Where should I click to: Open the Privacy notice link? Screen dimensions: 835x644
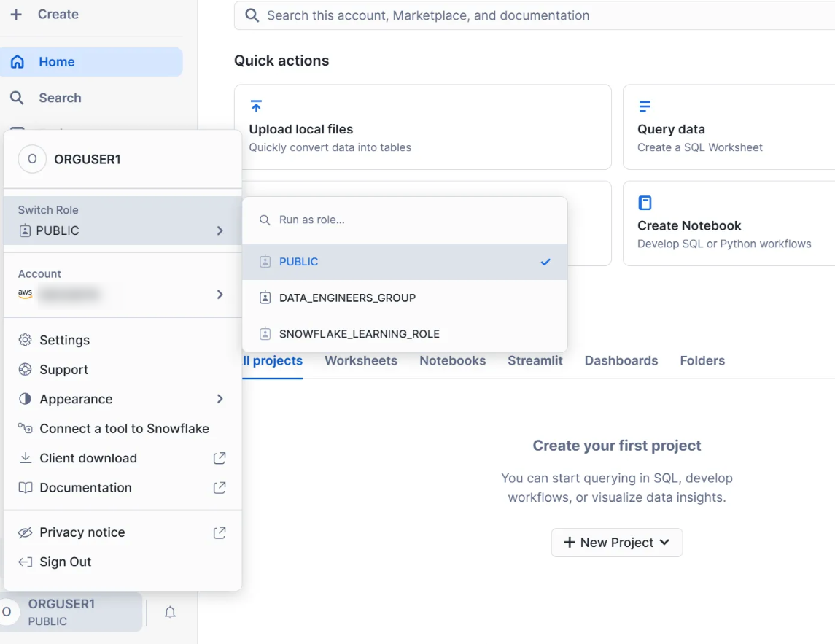coord(123,532)
